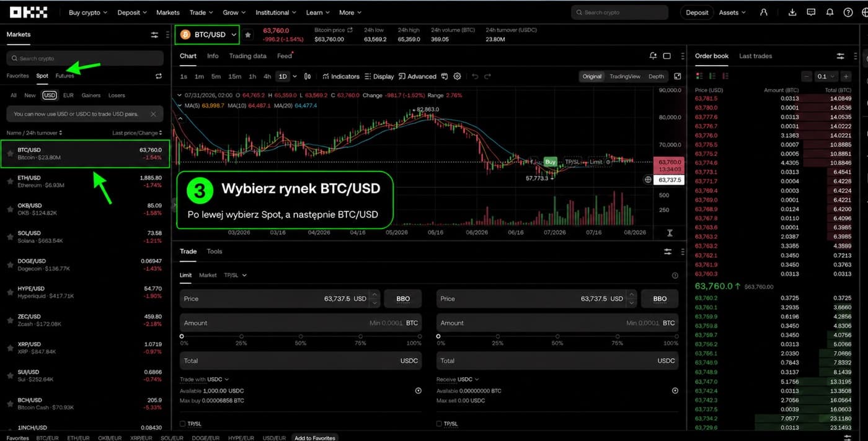Click BBO button on sell side
Screen dimensions: 868x441
pos(660,299)
